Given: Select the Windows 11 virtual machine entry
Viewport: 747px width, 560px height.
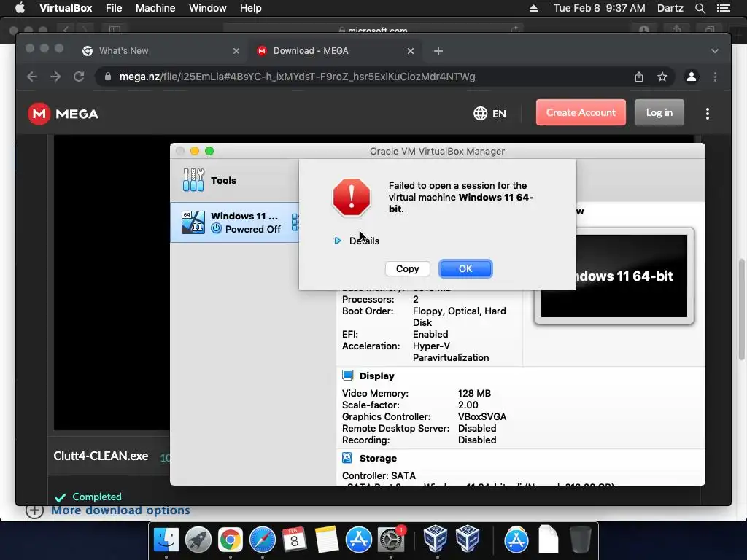Looking at the screenshot, I should click(234, 222).
